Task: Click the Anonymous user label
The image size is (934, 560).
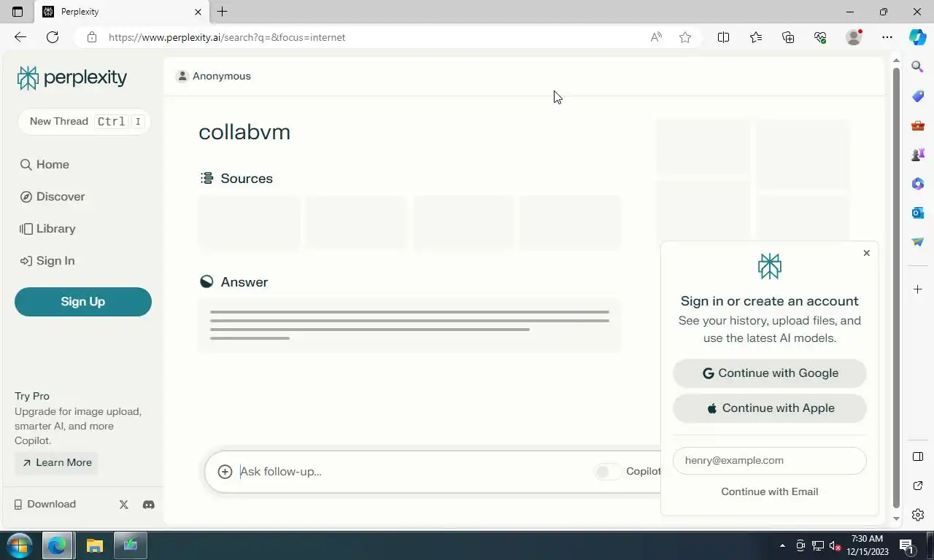Action: tap(214, 77)
